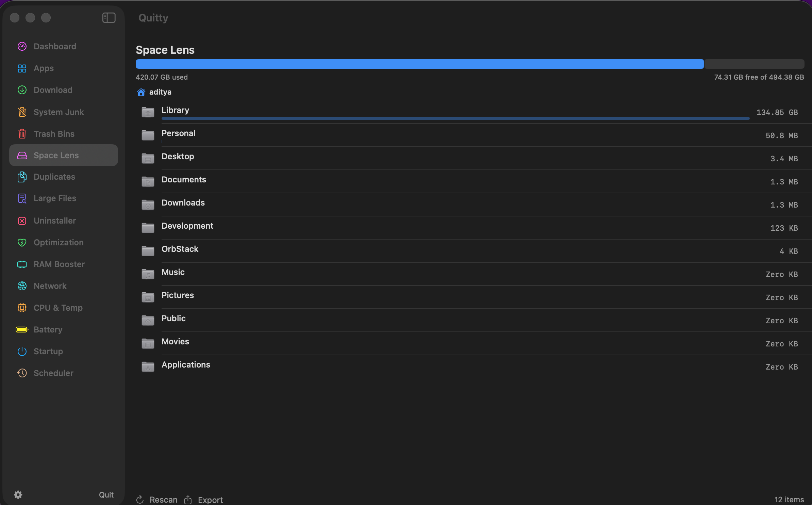Select Network from the sidebar
Viewport: 812px width, 505px height.
point(50,286)
